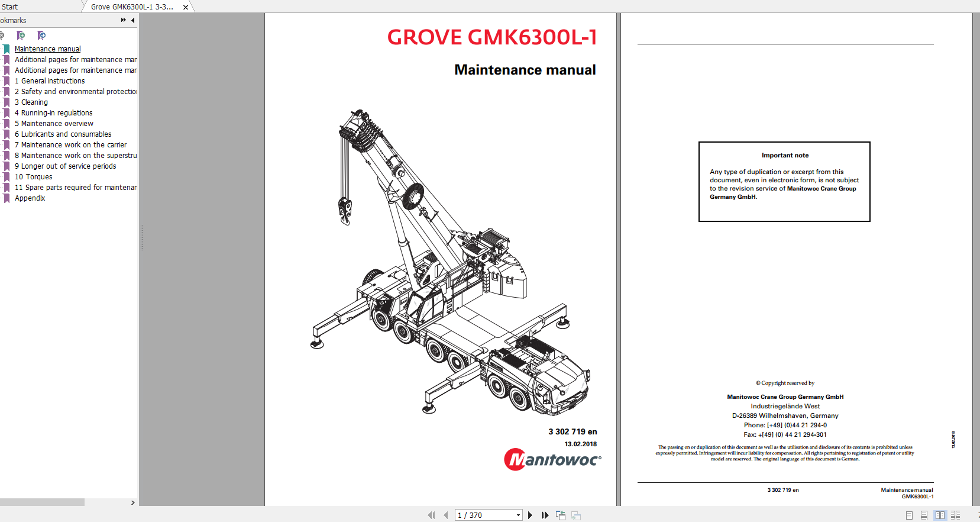Toggle two-page facing view layout

pos(940,515)
